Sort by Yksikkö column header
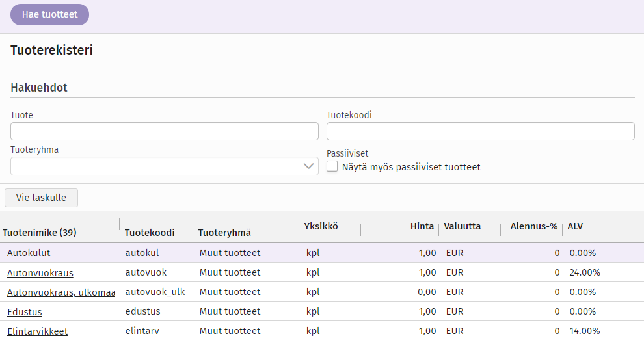Viewport: 644px width, 338px height. click(321, 226)
